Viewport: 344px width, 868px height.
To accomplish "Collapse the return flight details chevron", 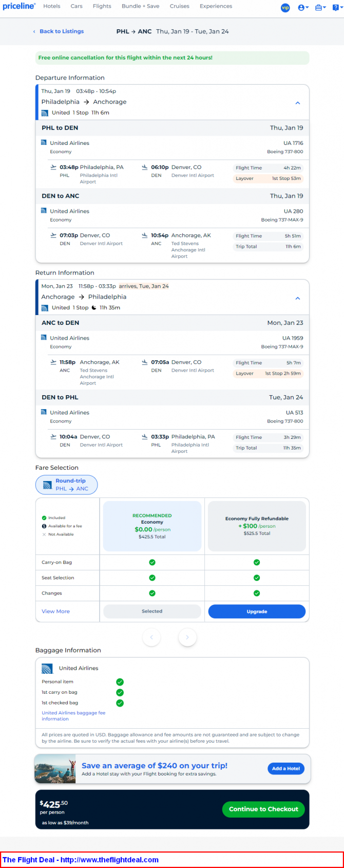I will pyautogui.click(x=298, y=298).
